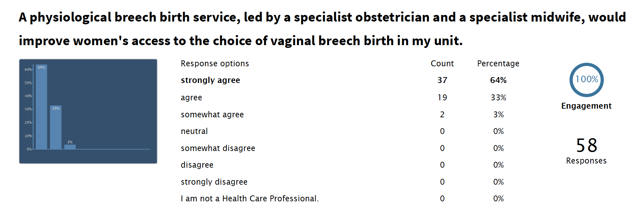The image size is (644, 218).
Task: Click the Engagement label
Action: coord(586,106)
